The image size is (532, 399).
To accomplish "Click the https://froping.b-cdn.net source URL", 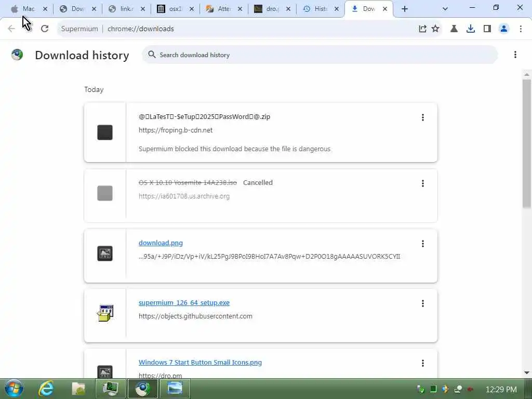I will (x=176, y=130).
